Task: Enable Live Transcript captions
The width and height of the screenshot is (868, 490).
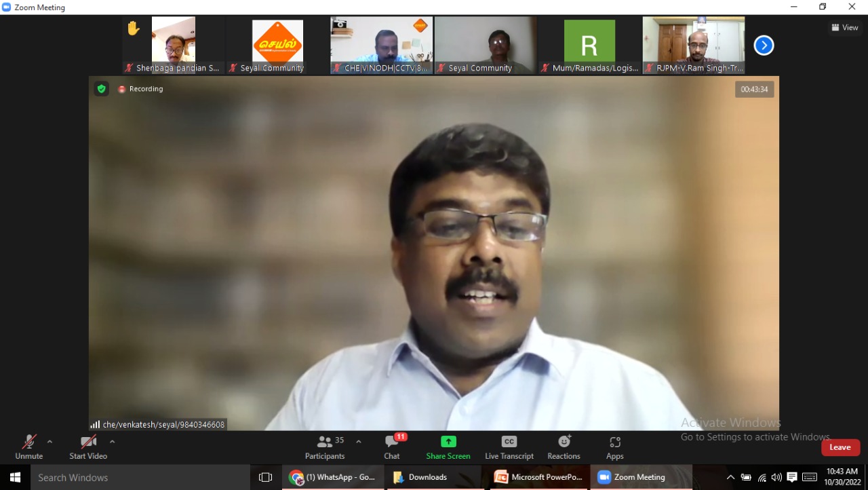Action: (x=509, y=448)
